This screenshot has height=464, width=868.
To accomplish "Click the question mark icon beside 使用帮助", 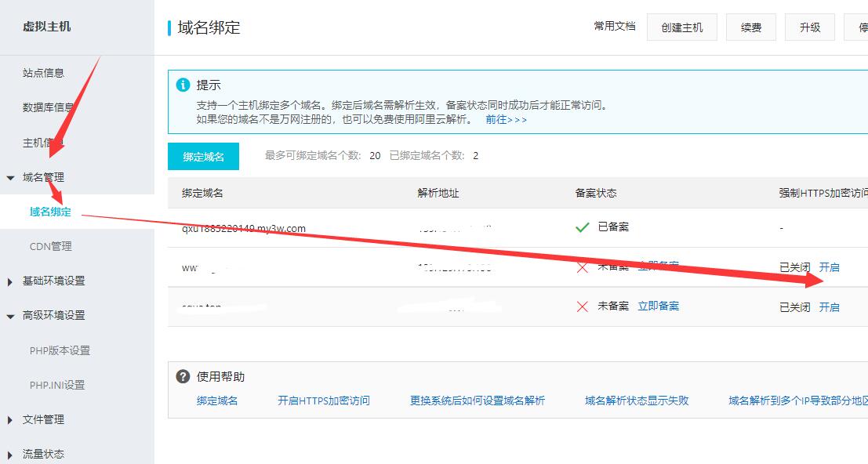I will coord(183,376).
